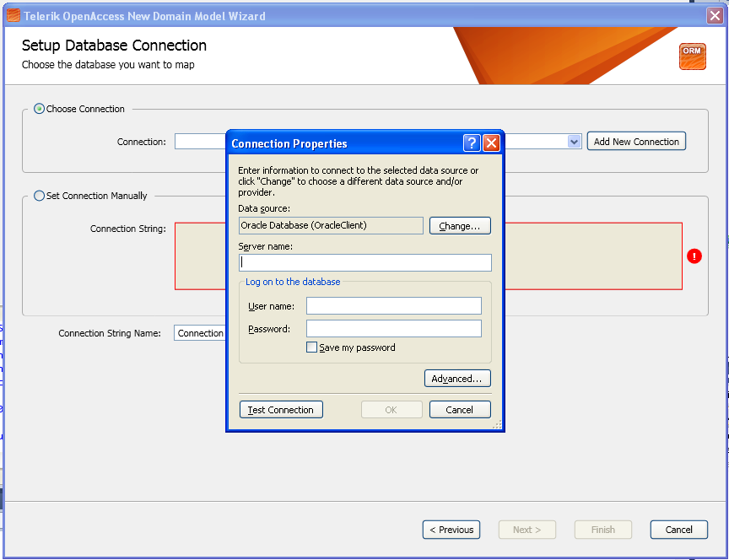729x560 pixels.
Task: Click Change... to pick another data source
Action: (x=460, y=226)
